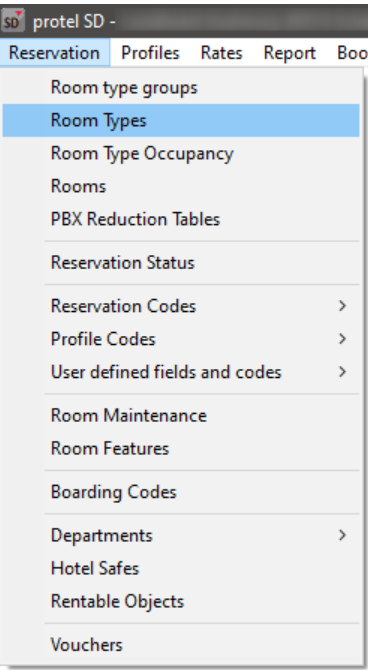
Task: Select Room Type Occupancy
Action: pyautogui.click(x=181, y=153)
